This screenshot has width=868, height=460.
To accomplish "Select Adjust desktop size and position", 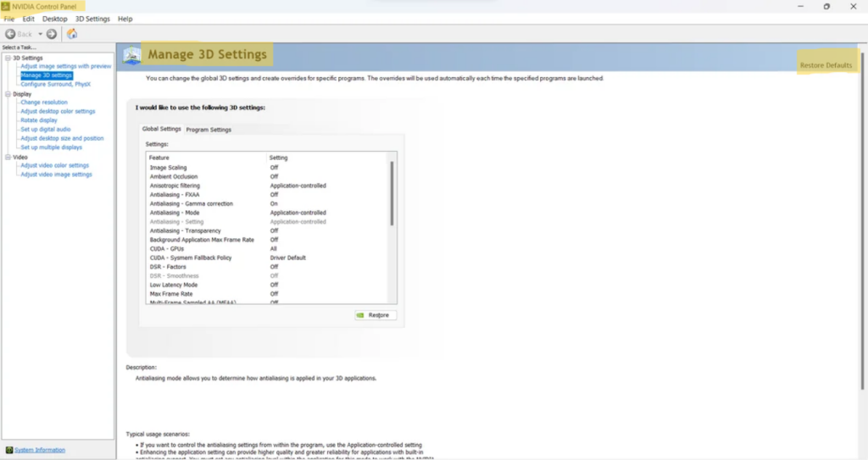I will tap(62, 138).
